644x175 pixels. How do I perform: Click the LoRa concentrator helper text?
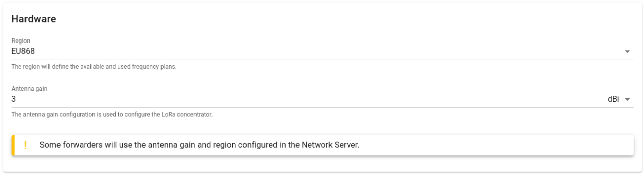[x=112, y=114]
